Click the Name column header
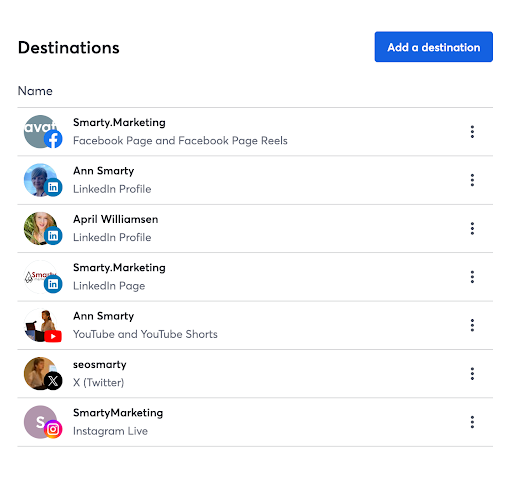The width and height of the screenshot is (512, 499). [x=35, y=91]
